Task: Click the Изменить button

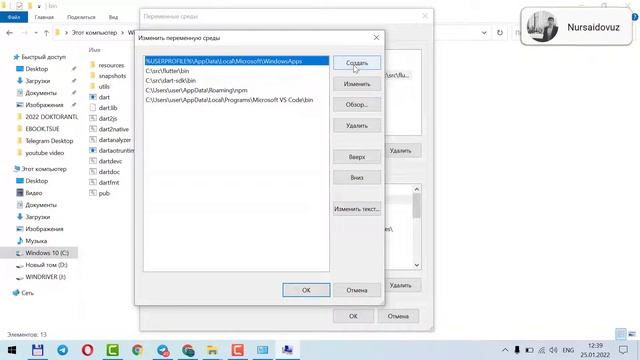Action: point(357,84)
